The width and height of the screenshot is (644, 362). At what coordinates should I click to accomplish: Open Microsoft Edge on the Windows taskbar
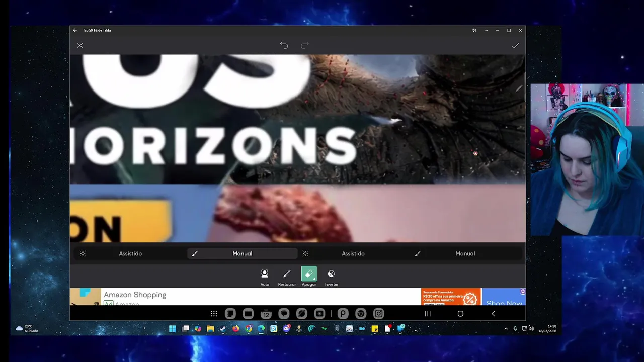[261, 329]
